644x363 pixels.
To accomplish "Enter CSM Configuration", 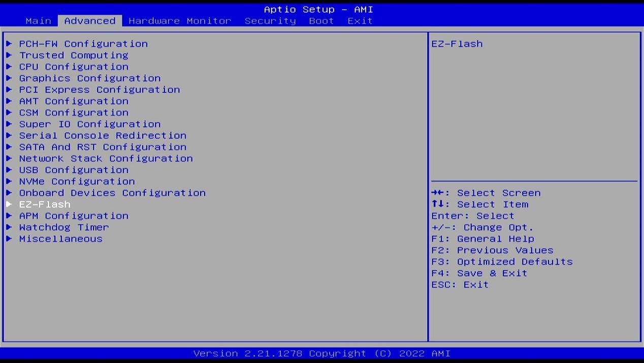I will click(74, 112).
